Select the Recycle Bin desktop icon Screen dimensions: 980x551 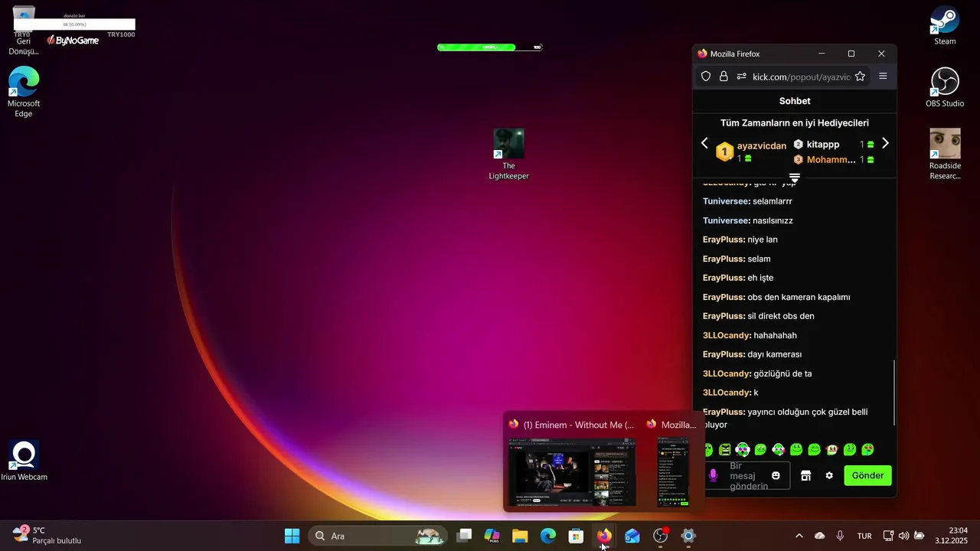click(x=24, y=31)
